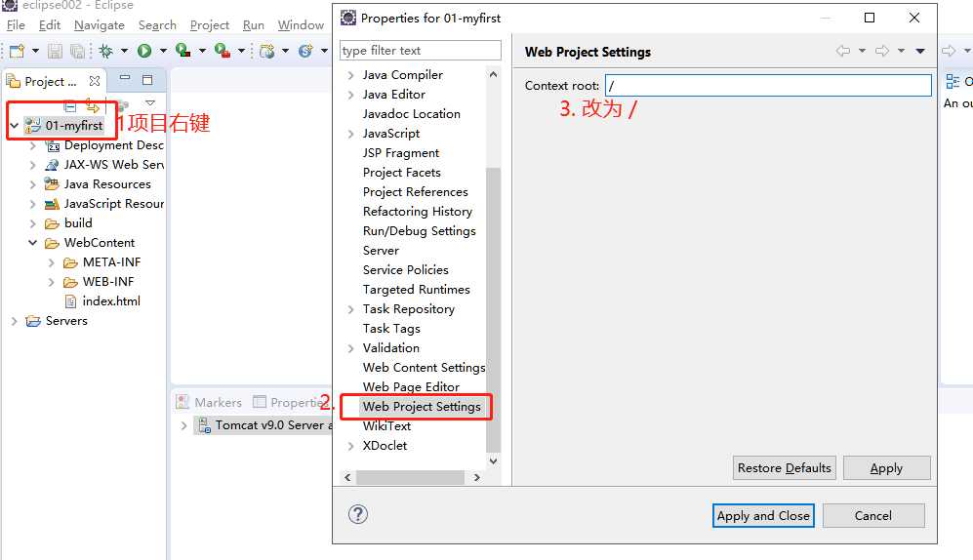The height and width of the screenshot is (560, 973).
Task: Open the Run menu
Action: click(x=253, y=25)
